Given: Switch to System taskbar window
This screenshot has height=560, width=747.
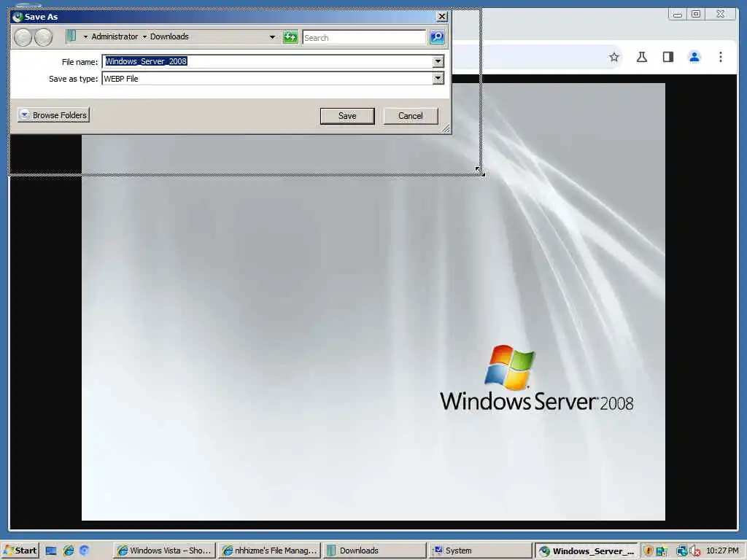Looking at the screenshot, I should click(x=480, y=551).
